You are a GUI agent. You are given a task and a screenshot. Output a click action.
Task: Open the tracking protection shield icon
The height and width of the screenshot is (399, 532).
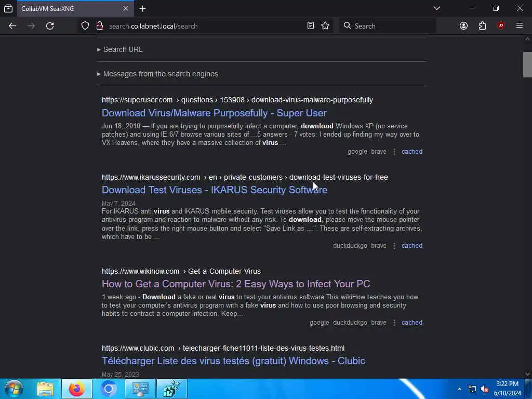coord(85,26)
